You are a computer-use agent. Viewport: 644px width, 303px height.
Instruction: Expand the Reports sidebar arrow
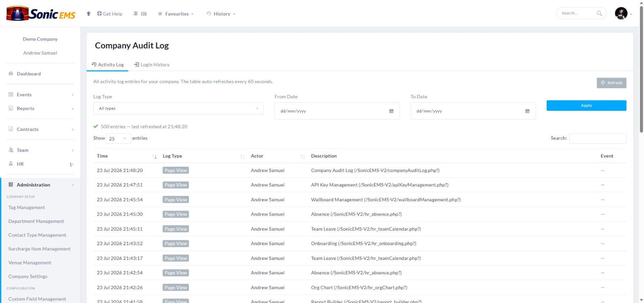pyautogui.click(x=73, y=109)
